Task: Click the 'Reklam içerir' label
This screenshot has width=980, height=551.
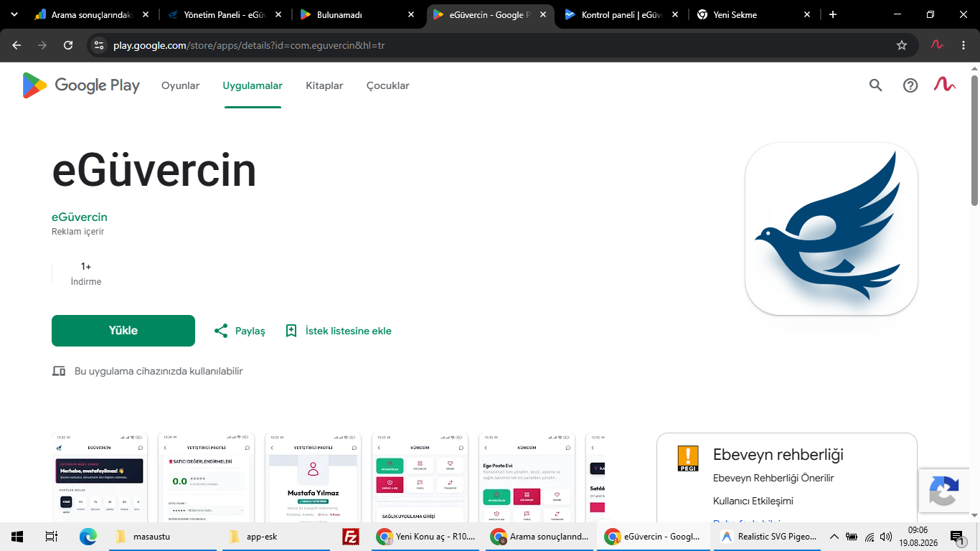Action: click(78, 232)
